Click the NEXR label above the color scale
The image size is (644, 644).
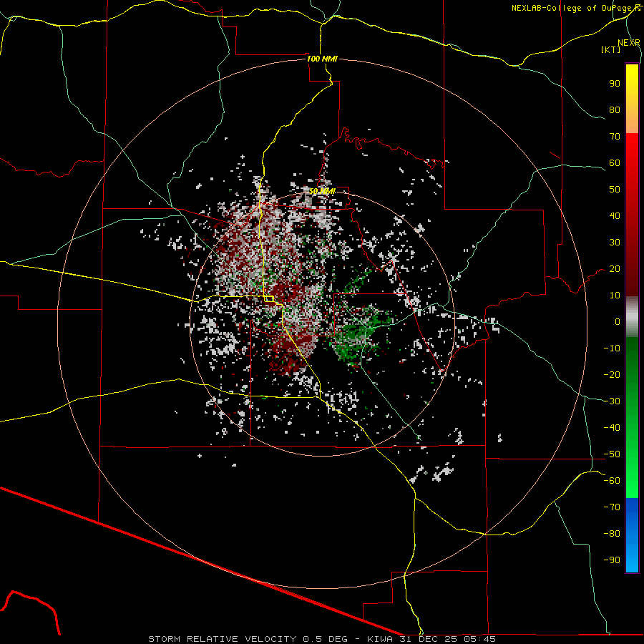[629, 43]
